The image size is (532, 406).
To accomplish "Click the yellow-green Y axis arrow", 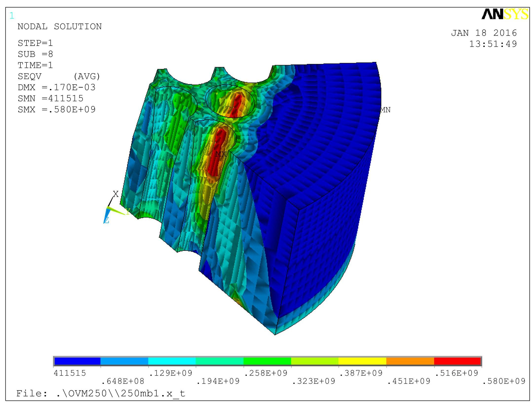I will (x=116, y=211).
